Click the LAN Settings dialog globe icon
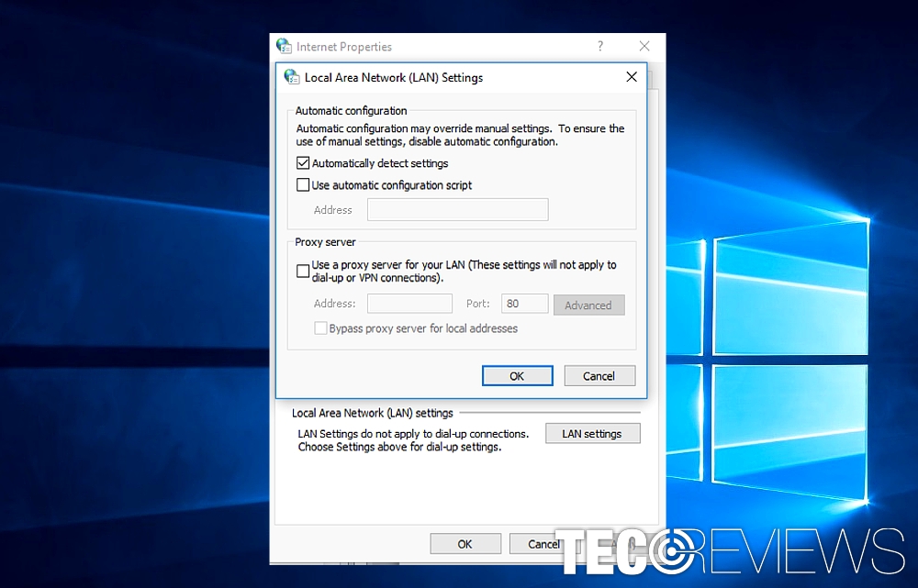This screenshot has width=918, height=588. pos(291,77)
